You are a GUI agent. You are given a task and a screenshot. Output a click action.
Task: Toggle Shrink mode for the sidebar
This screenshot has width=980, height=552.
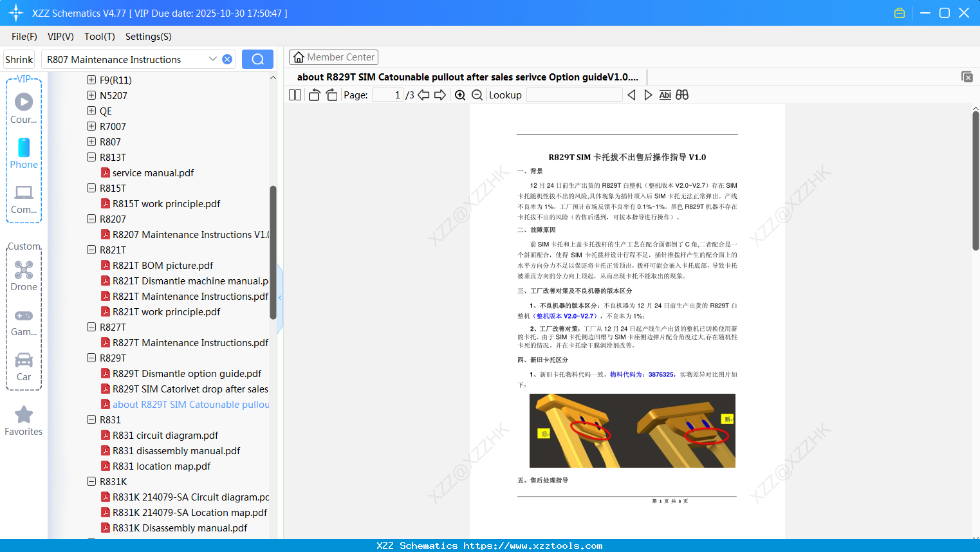pos(19,59)
